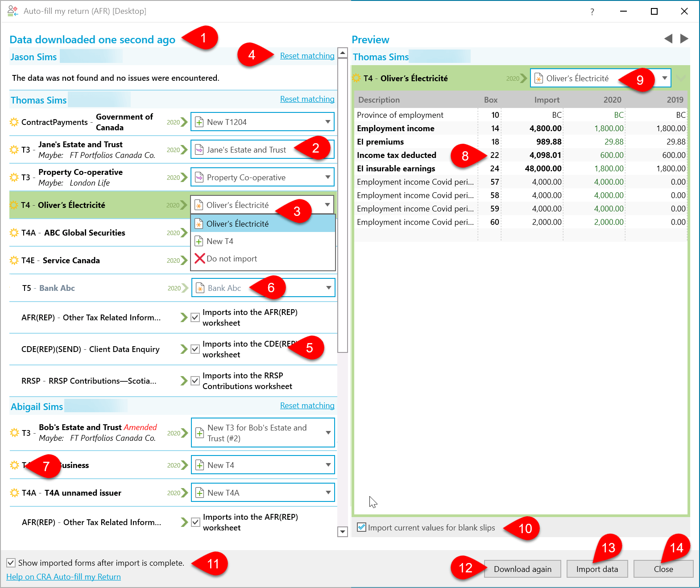Click the green arrow on RRSP Contributions row
The image size is (700, 588).
184,381
